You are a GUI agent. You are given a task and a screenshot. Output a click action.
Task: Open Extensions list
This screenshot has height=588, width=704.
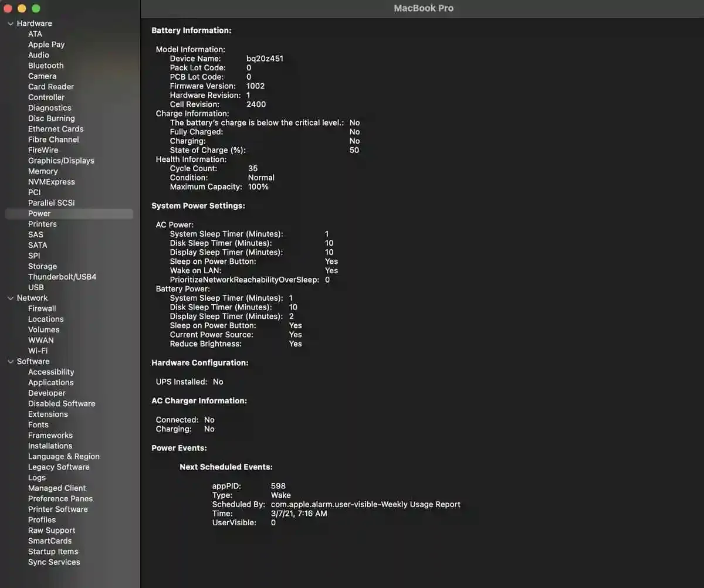48,414
